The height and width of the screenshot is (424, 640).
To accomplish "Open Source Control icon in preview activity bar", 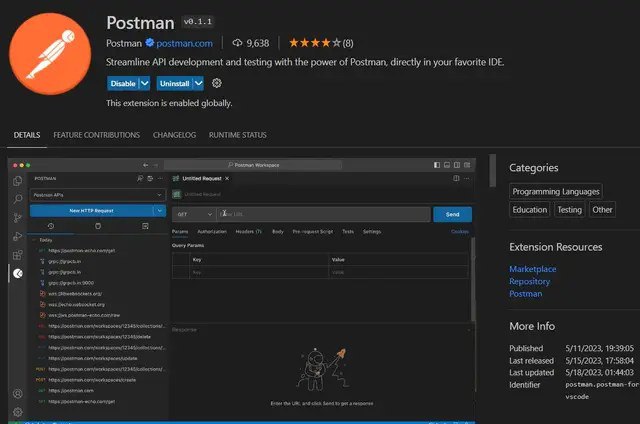I will click(x=18, y=218).
